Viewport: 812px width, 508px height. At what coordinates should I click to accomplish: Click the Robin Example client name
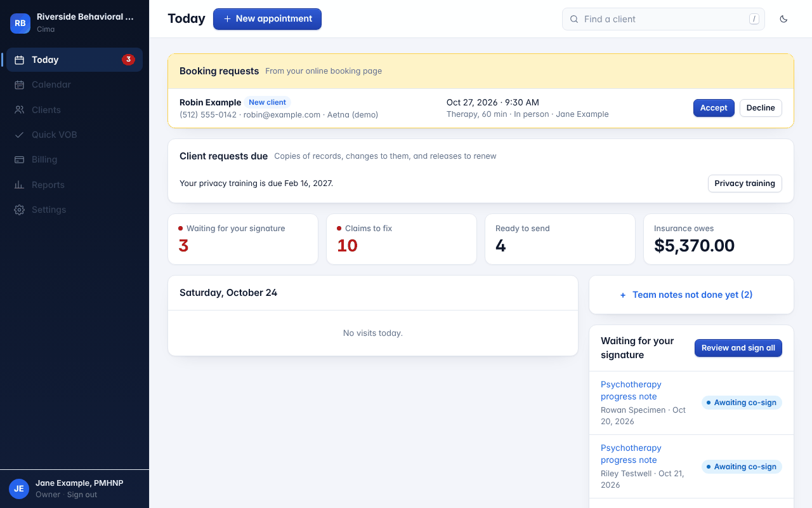[x=210, y=102]
